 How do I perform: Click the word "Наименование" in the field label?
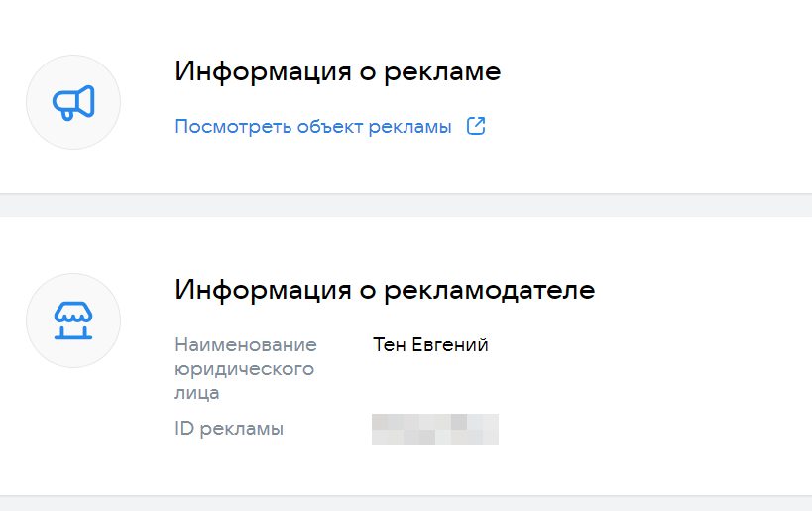(x=246, y=345)
